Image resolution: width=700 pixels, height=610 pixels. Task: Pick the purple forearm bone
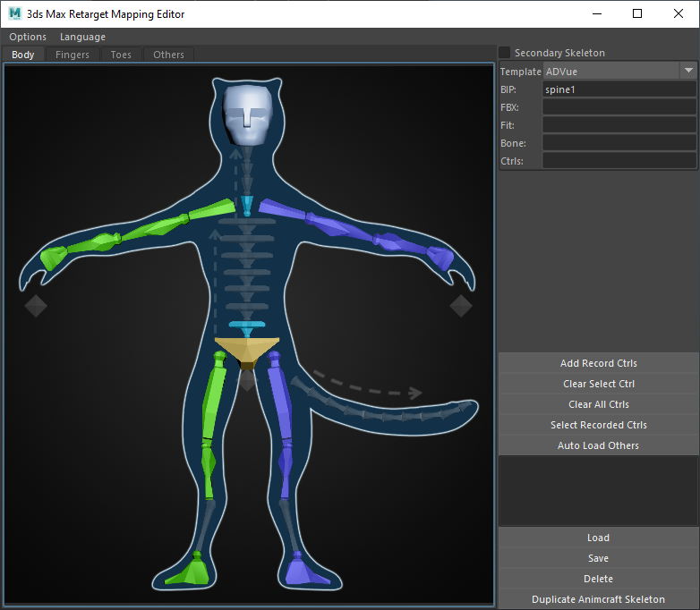400,242
